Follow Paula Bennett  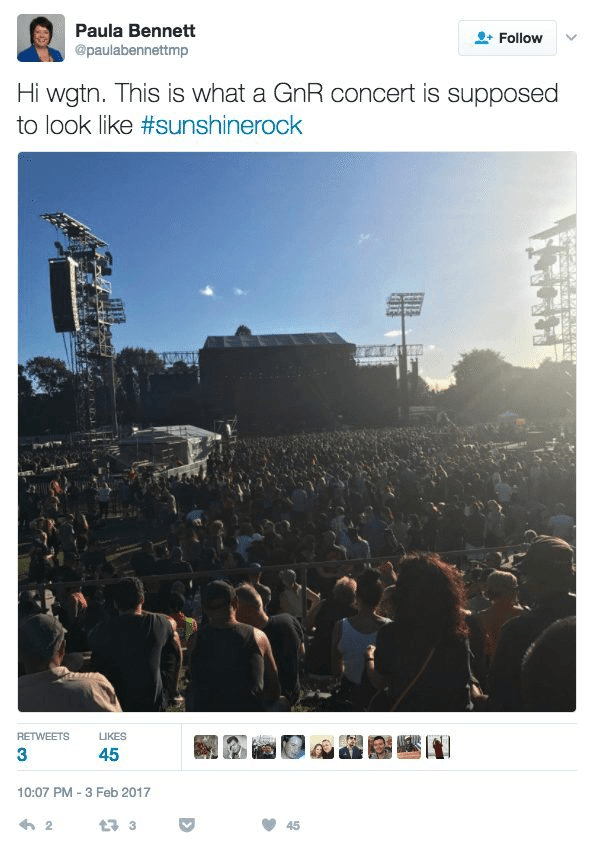[x=507, y=38]
